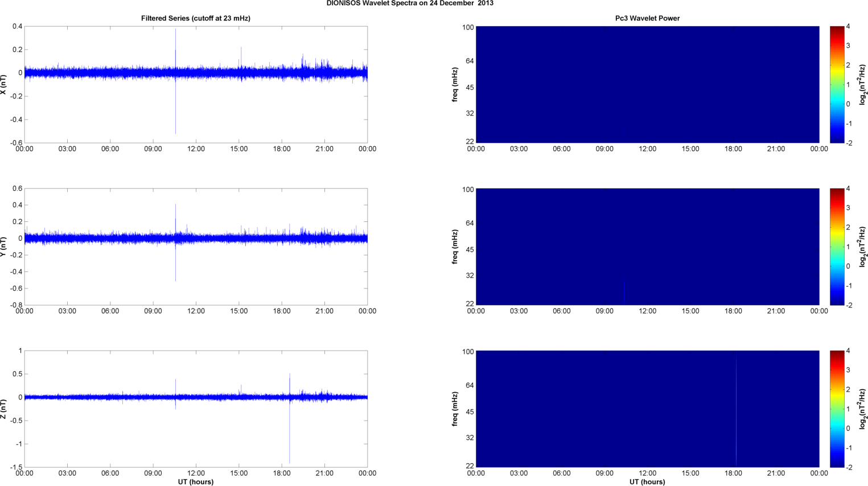Viewport: 868px width, 486px height.
Task: Click the 32 frequency tick of the bottom wavelet plot
Action: pos(470,438)
